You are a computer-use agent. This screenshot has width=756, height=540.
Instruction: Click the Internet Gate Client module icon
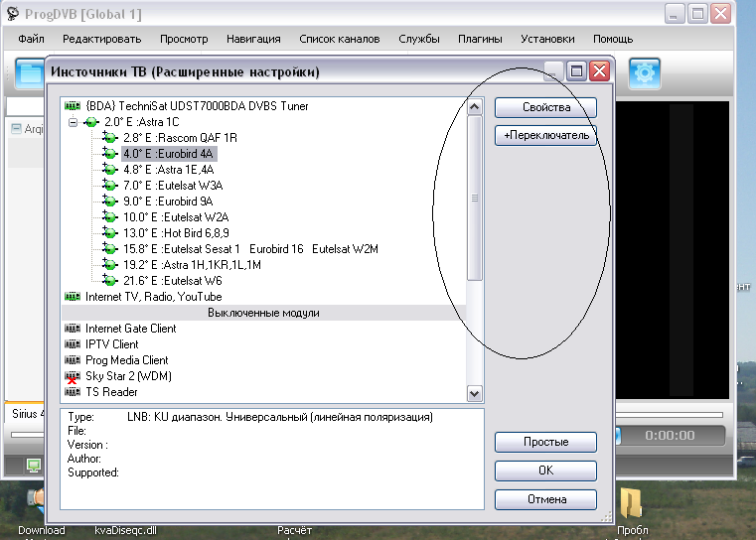click(72, 329)
